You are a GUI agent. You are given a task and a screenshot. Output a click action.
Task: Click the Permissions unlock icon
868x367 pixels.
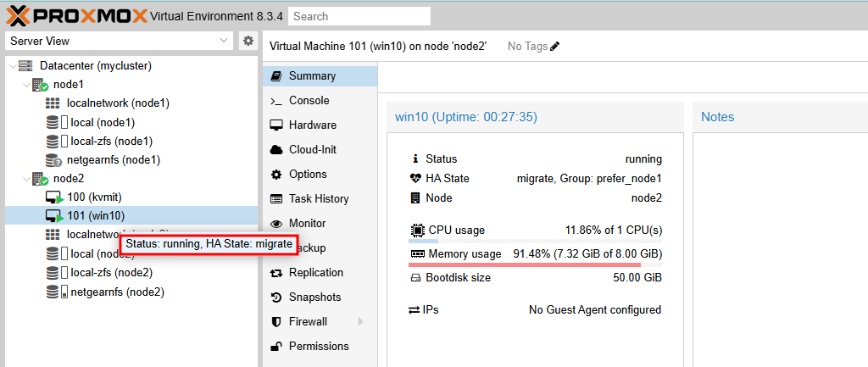tap(276, 347)
